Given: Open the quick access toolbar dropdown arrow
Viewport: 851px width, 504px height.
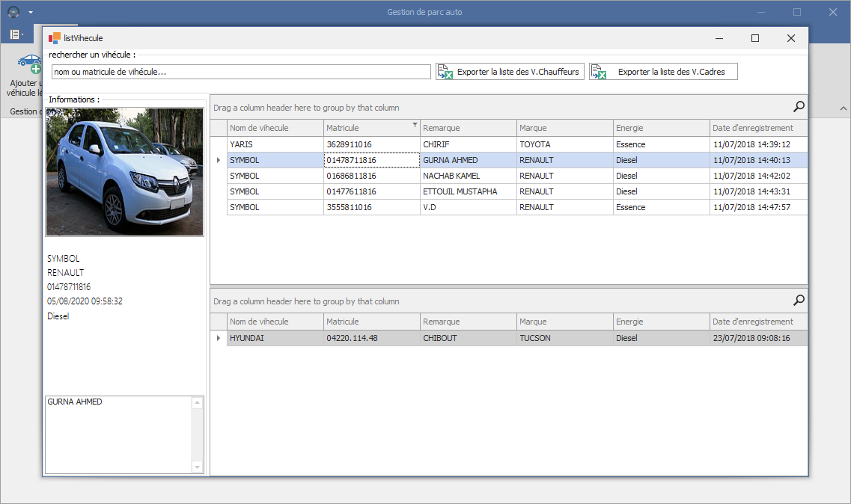Looking at the screenshot, I should click(31, 12).
